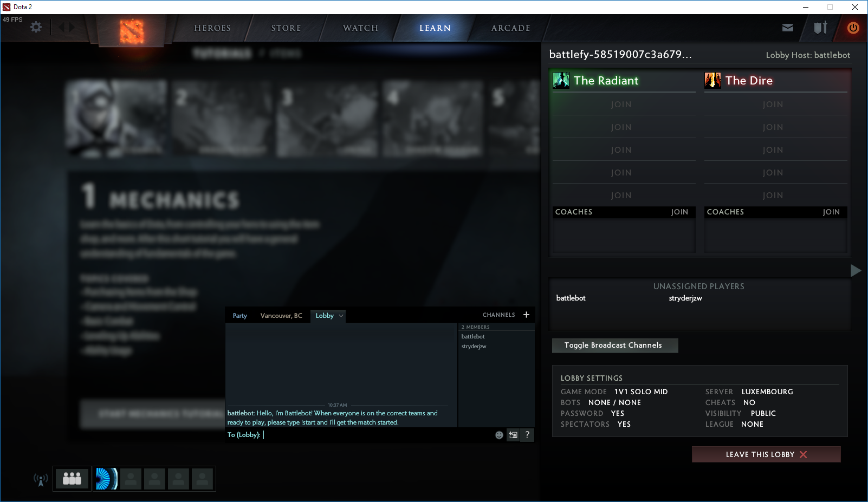The width and height of the screenshot is (868, 502).
Task: Click LEAVE THIS LOBBY button
Action: tap(766, 454)
